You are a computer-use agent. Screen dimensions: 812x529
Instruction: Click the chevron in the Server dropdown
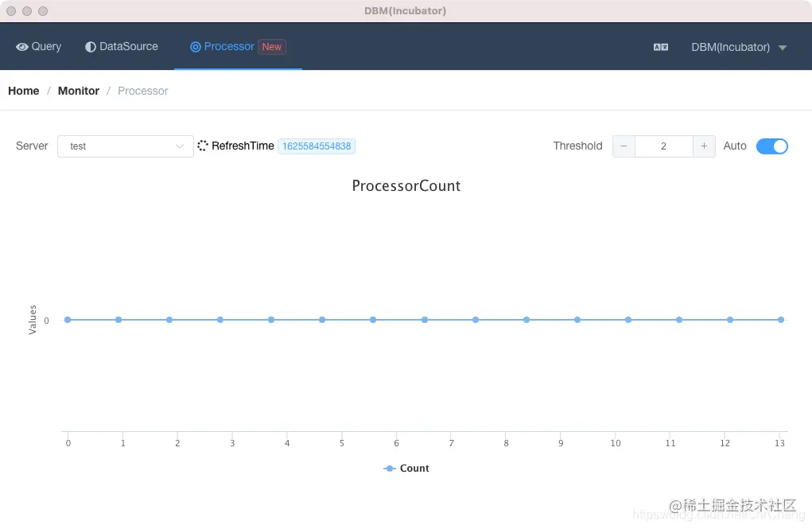[x=180, y=146]
